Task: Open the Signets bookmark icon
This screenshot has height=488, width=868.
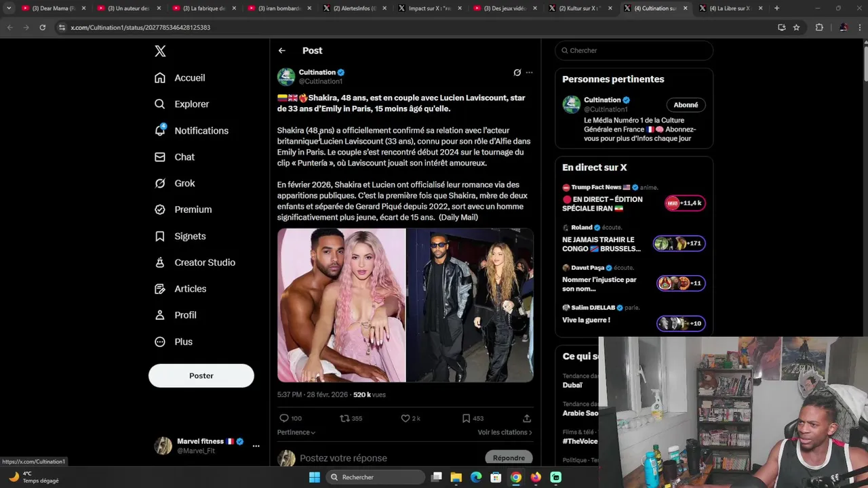Action: tap(160, 236)
